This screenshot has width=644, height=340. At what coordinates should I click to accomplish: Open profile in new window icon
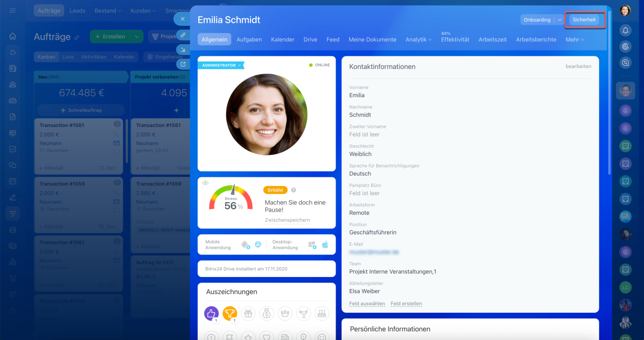click(x=183, y=64)
